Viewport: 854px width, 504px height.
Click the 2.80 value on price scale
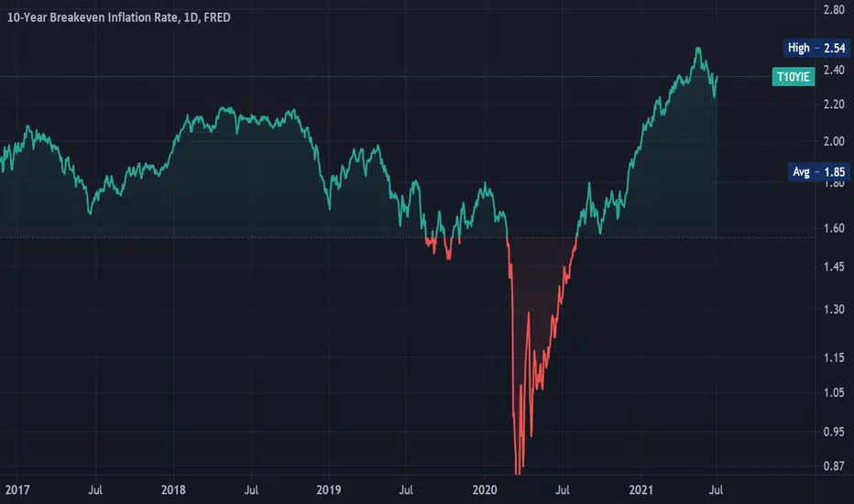point(834,9)
